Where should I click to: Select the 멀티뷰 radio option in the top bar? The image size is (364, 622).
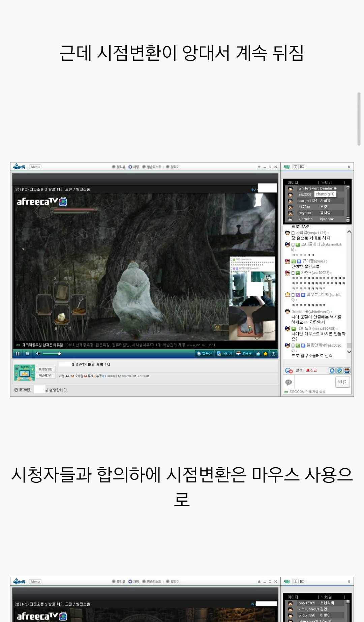(118, 167)
